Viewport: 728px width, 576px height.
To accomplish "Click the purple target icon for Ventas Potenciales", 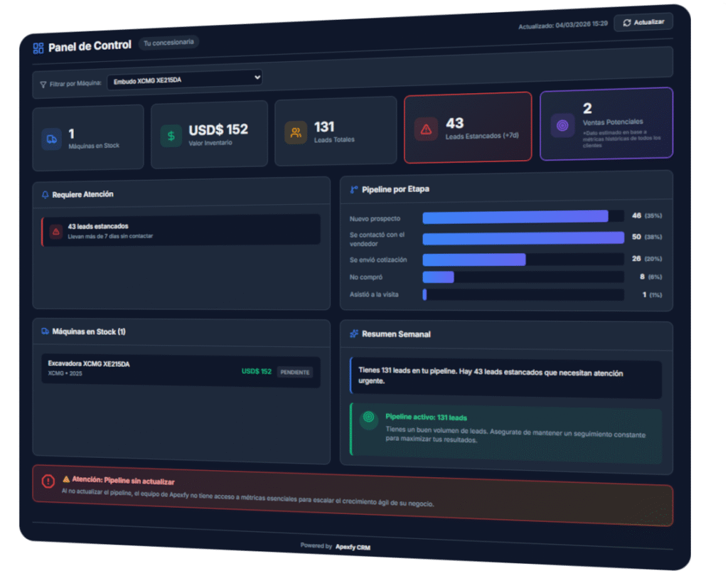I will pos(562,126).
